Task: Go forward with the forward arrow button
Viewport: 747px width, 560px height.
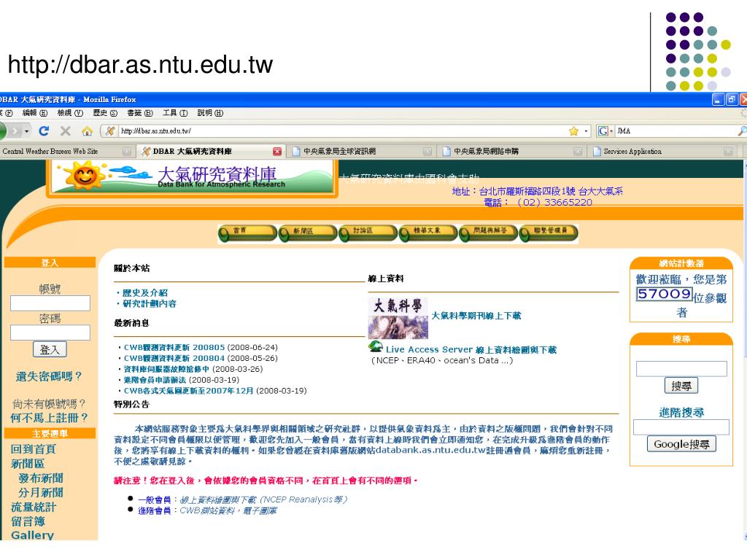Action: (x=16, y=131)
